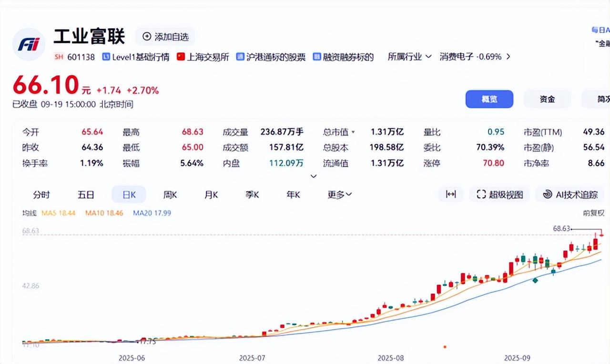Open AI技术追踪 tool

tap(570, 194)
